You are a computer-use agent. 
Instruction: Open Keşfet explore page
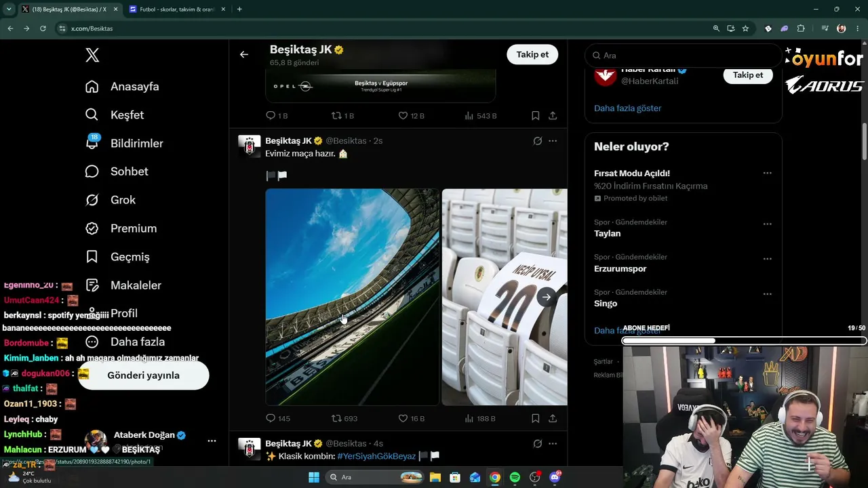pyautogui.click(x=115, y=115)
